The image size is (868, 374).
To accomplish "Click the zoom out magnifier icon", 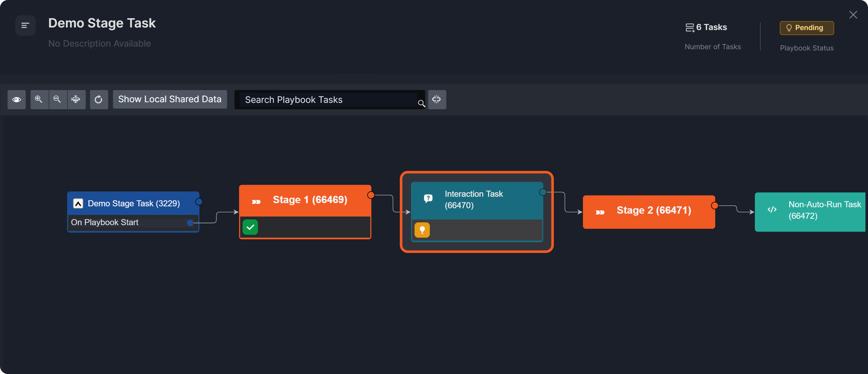I will (x=57, y=99).
